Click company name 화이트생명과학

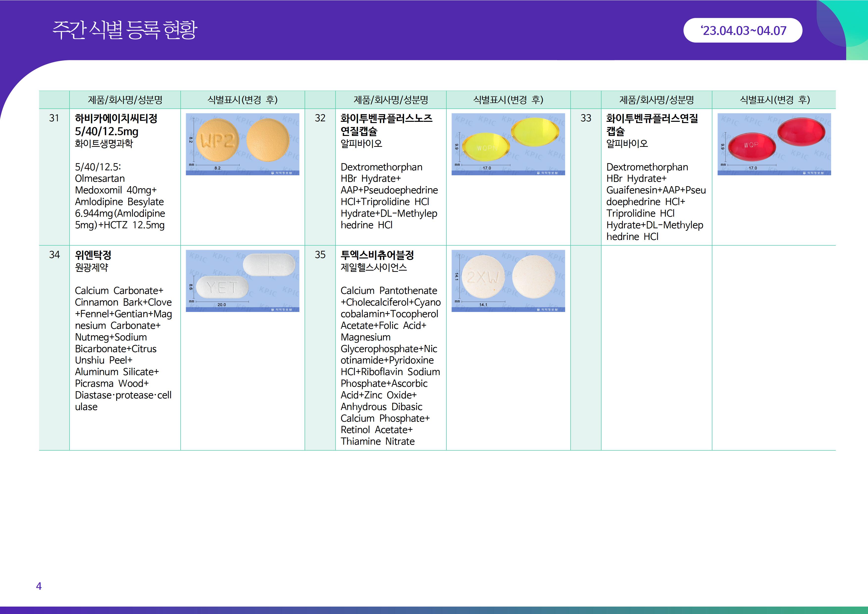[x=104, y=144]
